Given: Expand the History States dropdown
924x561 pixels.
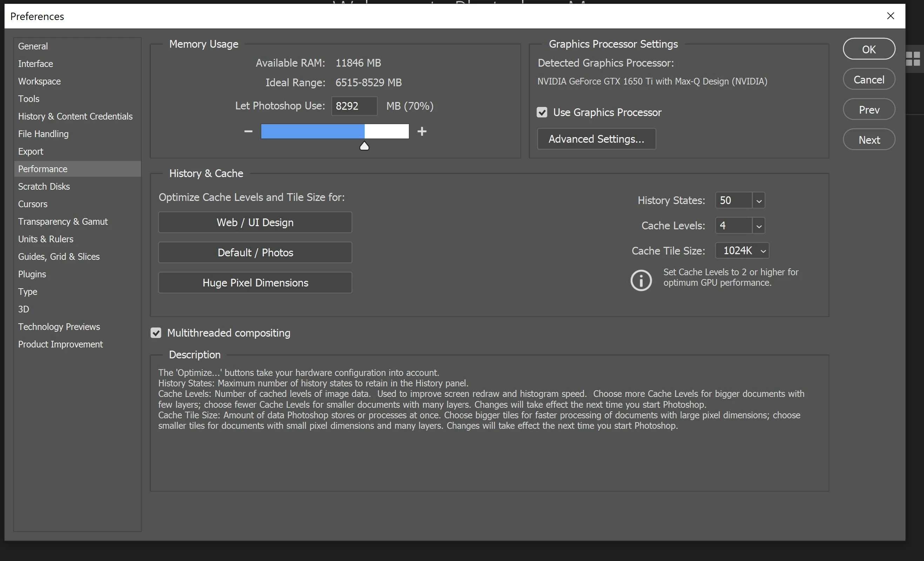Looking at the screenshot, I should (x=758, y=201).
